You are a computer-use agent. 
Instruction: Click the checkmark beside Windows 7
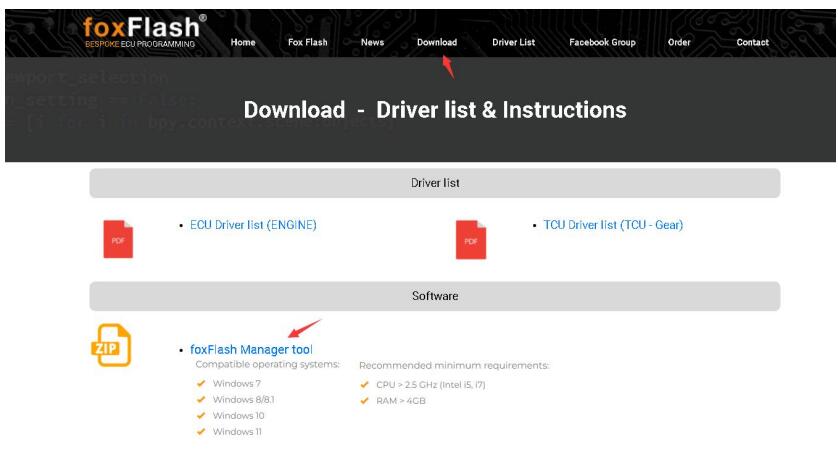click(x=201, y=383)
